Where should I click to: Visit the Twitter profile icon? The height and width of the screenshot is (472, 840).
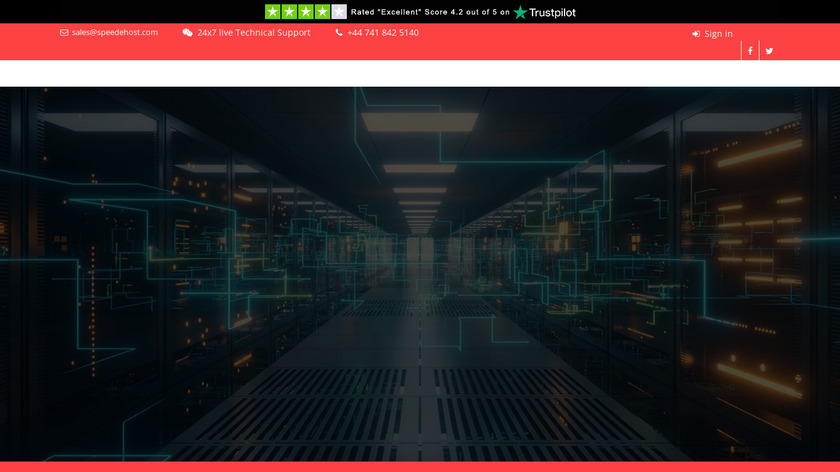point(769,51)
